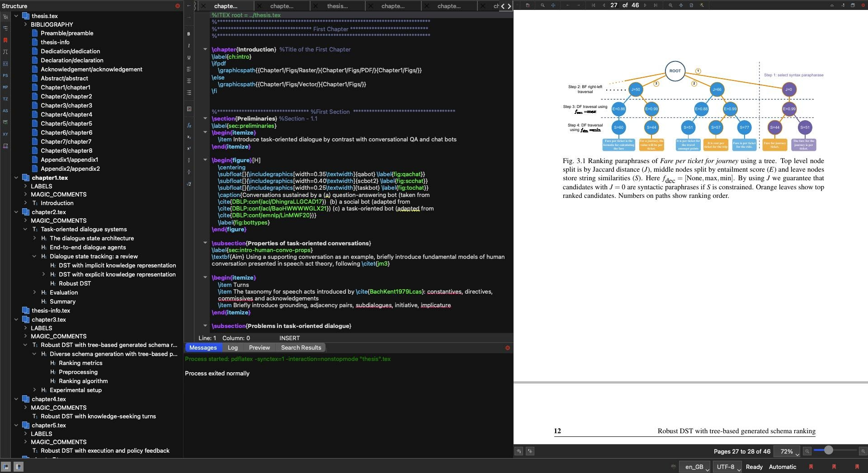Adjust the zoom slider in PDF status bar
The height and width of the screenshot is (473, 868).
click(x=828, y=450)
